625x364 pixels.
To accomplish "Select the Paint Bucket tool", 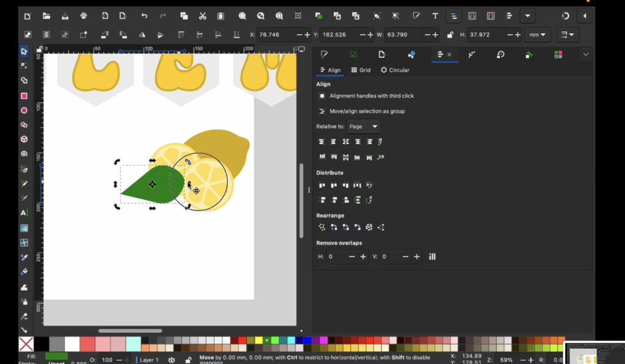I will point(24,272).
